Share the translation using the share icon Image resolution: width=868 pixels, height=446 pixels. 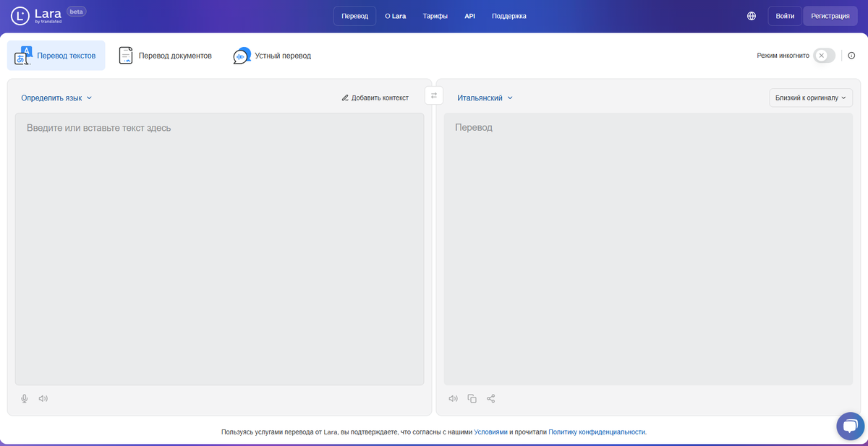[490, 398]
